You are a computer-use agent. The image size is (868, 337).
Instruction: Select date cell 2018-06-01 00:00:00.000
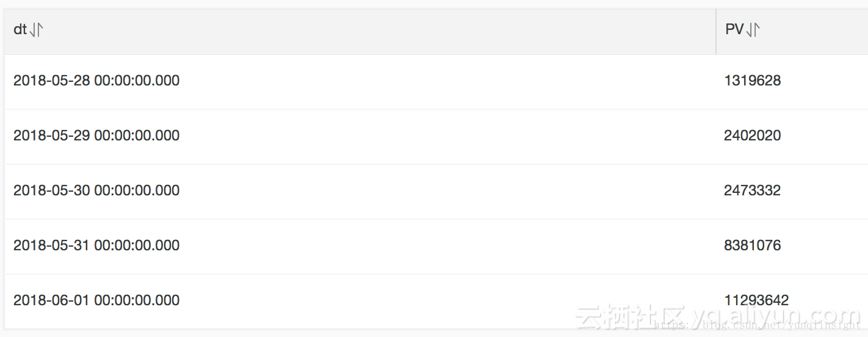96,300
